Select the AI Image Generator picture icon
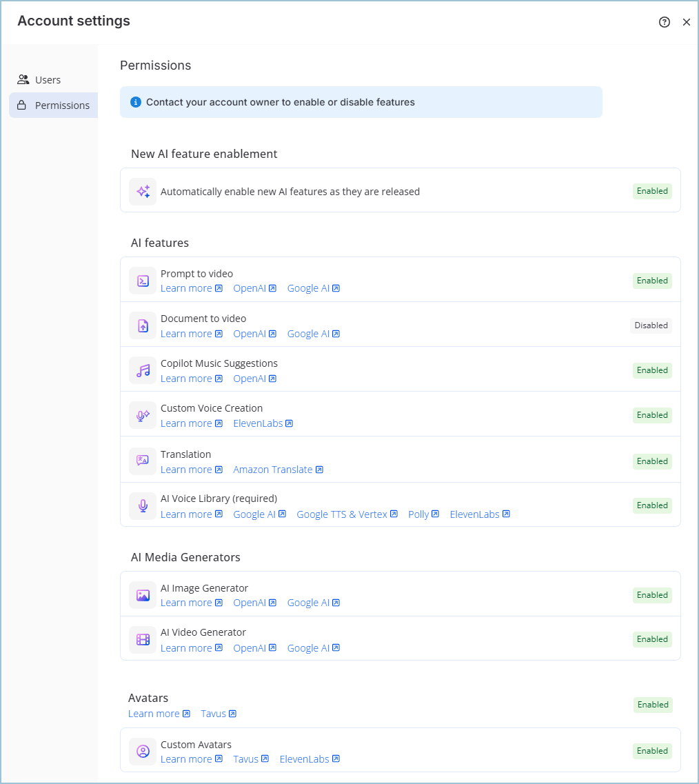Screen dimensions: 699x784 pyautogui.click(x=142, y=594)
